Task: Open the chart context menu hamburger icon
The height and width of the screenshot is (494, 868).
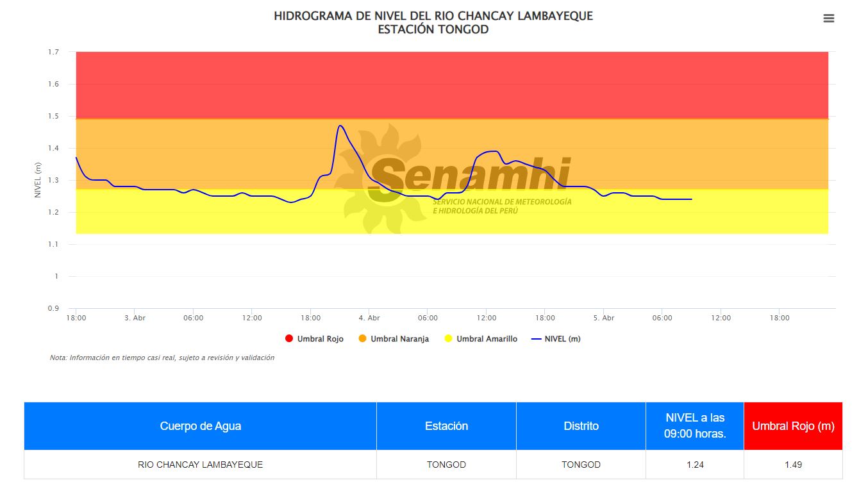Action: pos(828,19)
